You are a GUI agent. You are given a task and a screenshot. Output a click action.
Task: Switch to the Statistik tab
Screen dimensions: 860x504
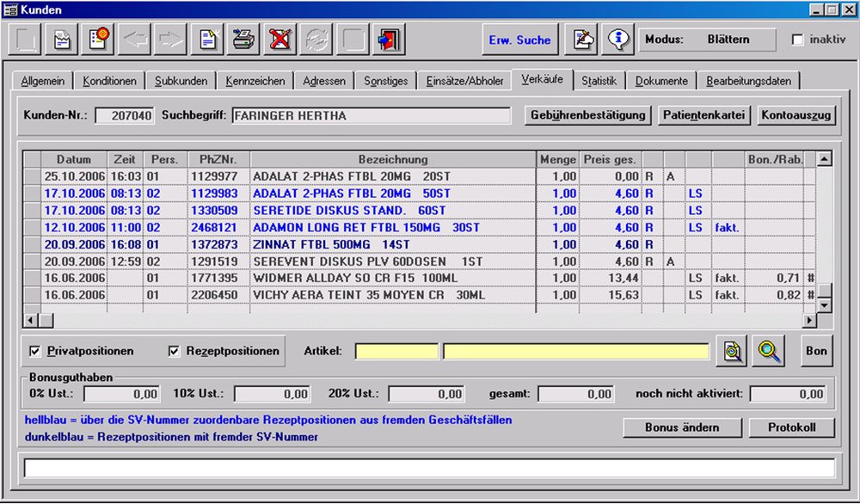(x=599, y=81)
